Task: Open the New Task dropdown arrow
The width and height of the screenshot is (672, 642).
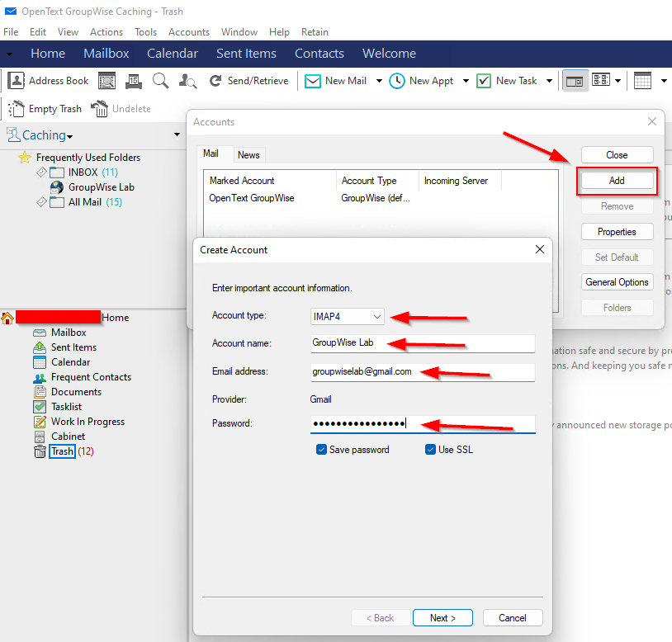Action: tap(549, 81)
